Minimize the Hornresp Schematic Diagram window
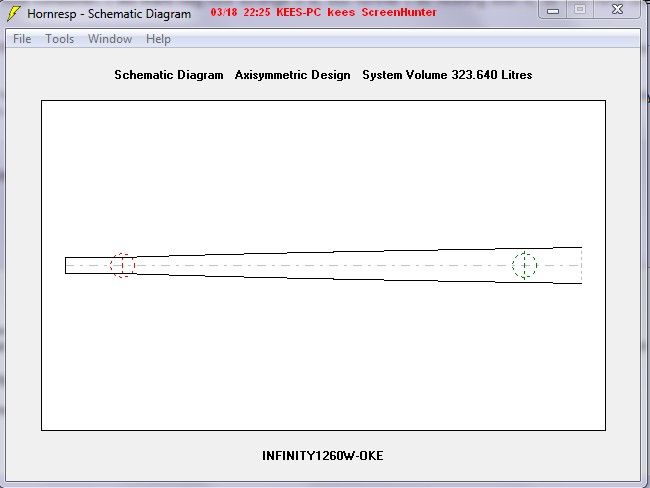 (x=553, y=10)
